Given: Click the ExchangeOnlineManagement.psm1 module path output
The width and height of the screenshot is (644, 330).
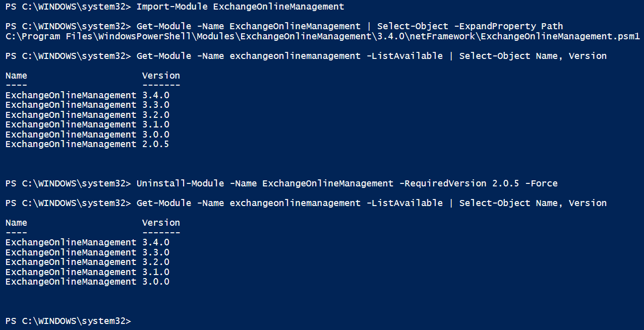Looking at the screenshot, I should click(x=322, y=36).
